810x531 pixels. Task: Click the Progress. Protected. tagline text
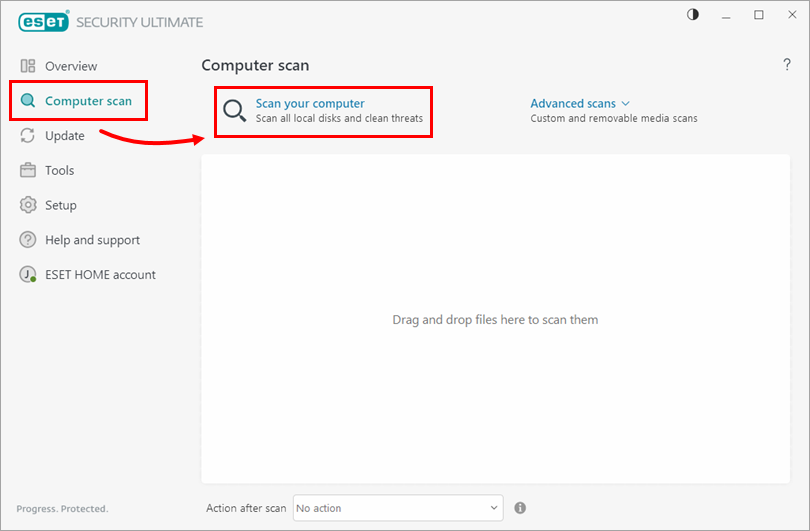click(62, 509)
